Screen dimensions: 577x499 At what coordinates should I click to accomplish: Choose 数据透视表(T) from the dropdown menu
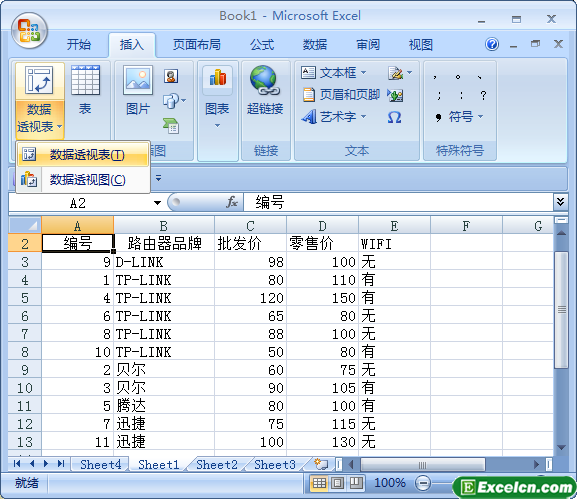[82, 155]
